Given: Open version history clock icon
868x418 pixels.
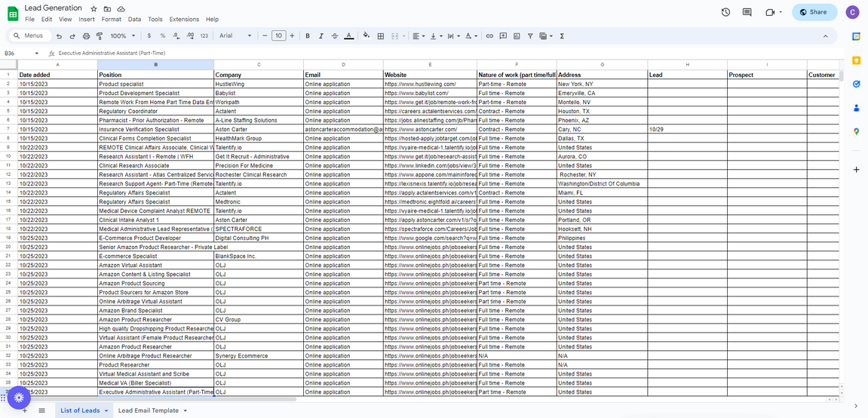Looking at the screenshot, I should point(725,12).
